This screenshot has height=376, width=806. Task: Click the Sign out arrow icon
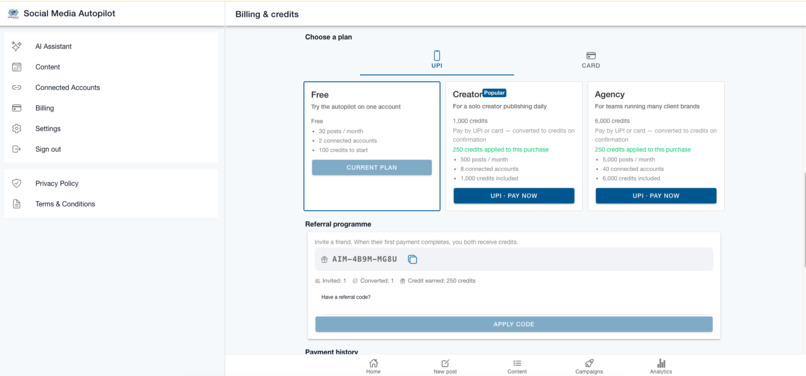tap(16, 149)
